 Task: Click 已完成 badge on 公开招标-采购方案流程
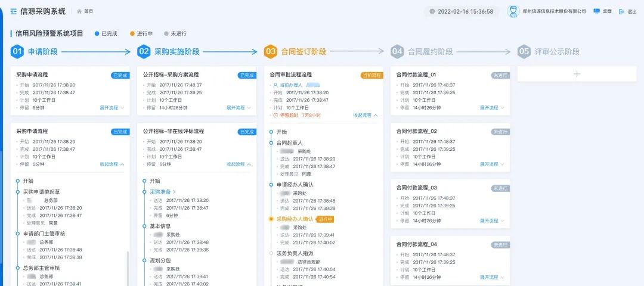point(247,76)
